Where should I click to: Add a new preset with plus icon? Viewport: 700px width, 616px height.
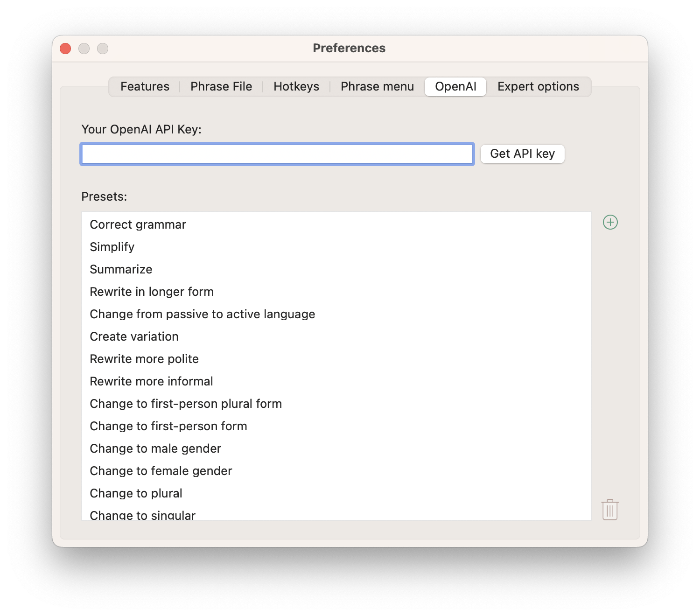point(610,222)
